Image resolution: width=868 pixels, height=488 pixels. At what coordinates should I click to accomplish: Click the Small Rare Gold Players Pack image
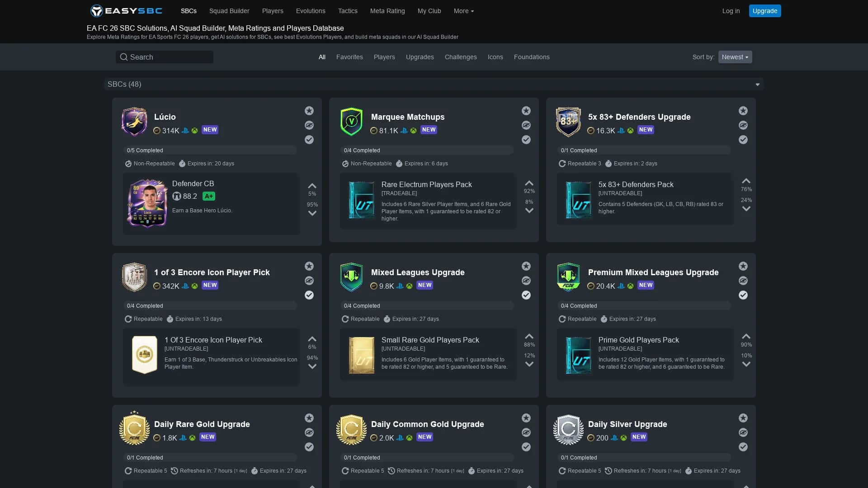(362, 355)
